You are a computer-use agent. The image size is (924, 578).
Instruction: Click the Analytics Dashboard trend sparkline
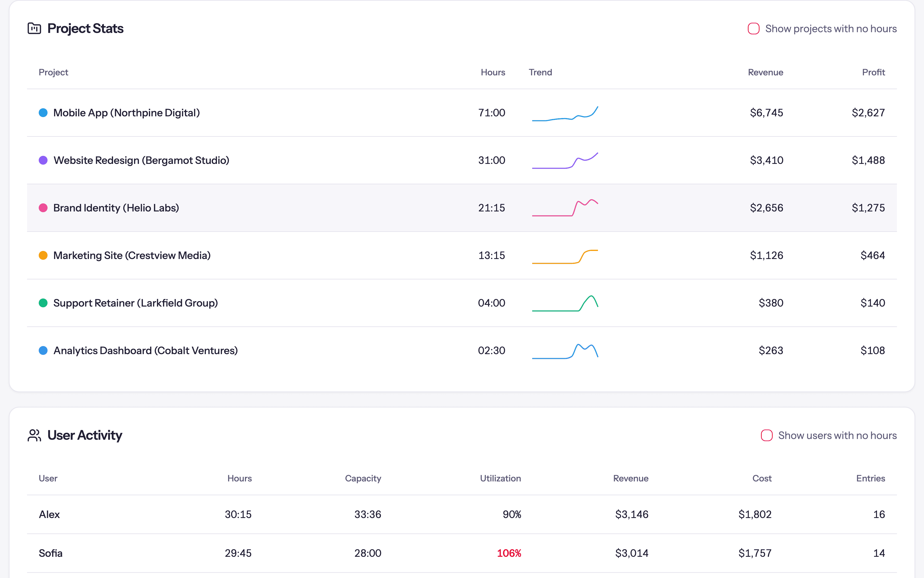(565, 351)
